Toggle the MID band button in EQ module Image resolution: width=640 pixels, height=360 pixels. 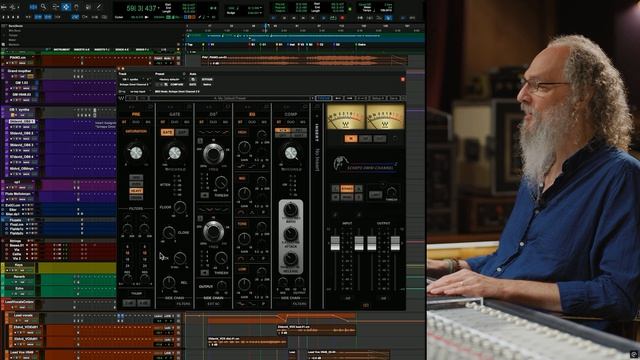(x=242, y=179)
